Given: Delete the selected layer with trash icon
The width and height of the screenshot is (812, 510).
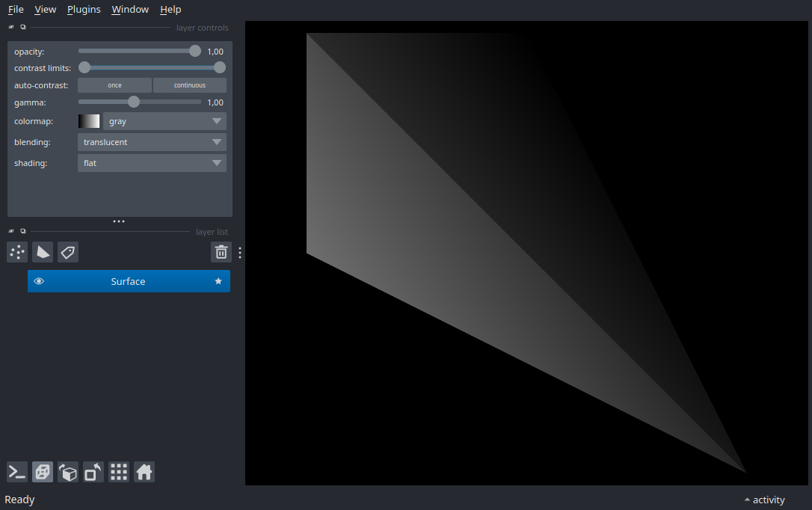Looking at the screenshot, I should pos(221,252).
